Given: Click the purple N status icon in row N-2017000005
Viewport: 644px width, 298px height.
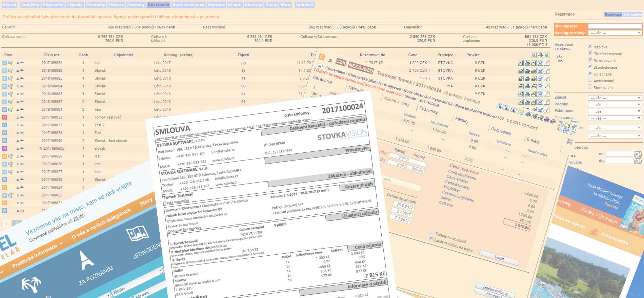Looking at the screenshot, I should 4,149.
